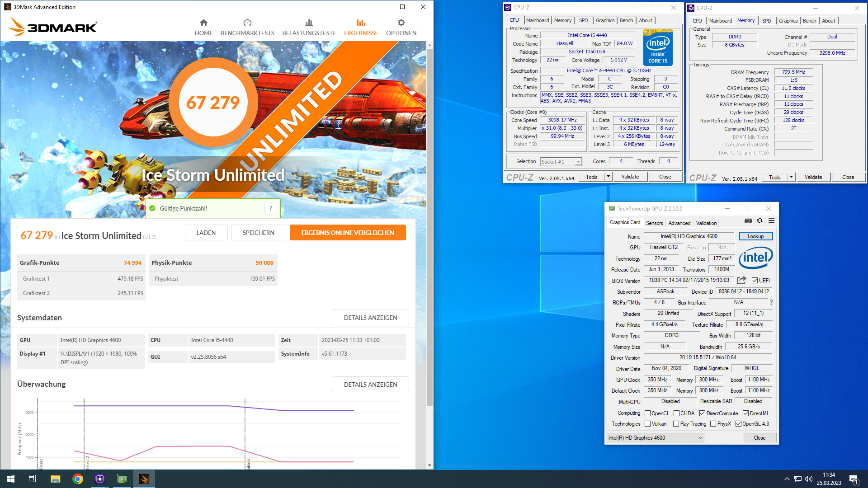Click the Intel logo in GPU-Z
The height and width of the screenshot is (488, 868).
[x=755, y=258]
